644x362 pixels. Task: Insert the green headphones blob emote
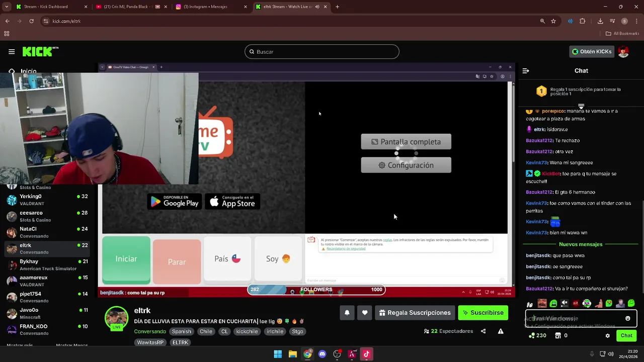[587, 303]
